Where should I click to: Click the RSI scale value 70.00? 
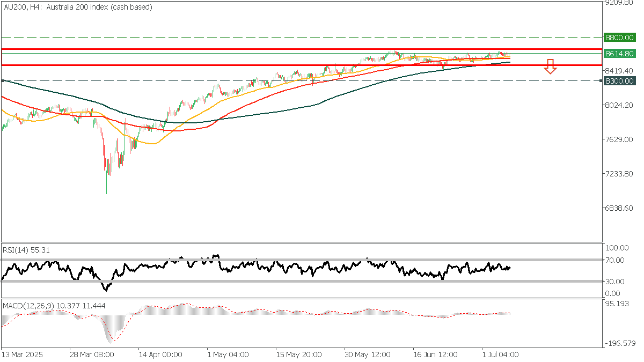tap(616, 260)
